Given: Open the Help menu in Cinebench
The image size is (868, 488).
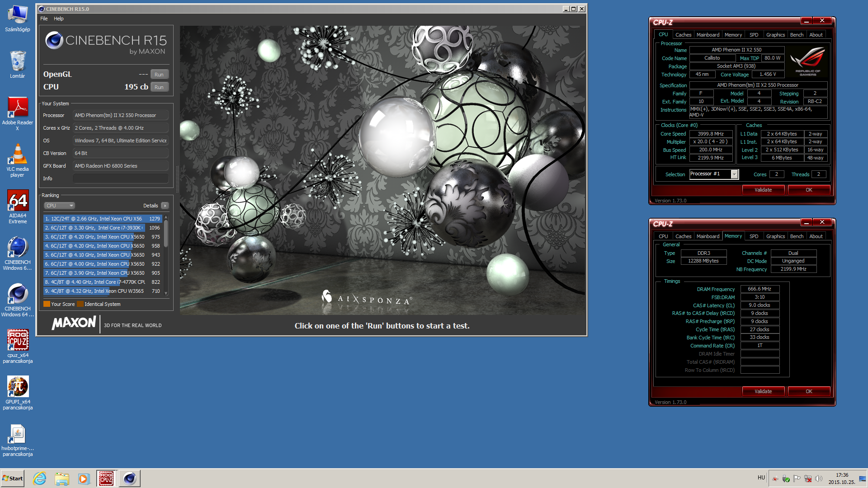Looking at the screenshot, I should coord(59,19).
